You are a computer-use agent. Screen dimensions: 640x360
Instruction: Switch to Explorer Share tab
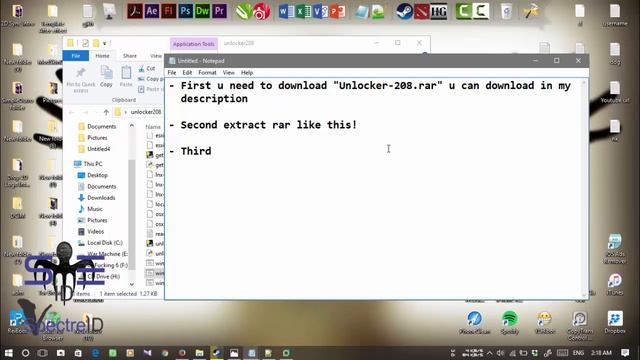coord(130,56)
